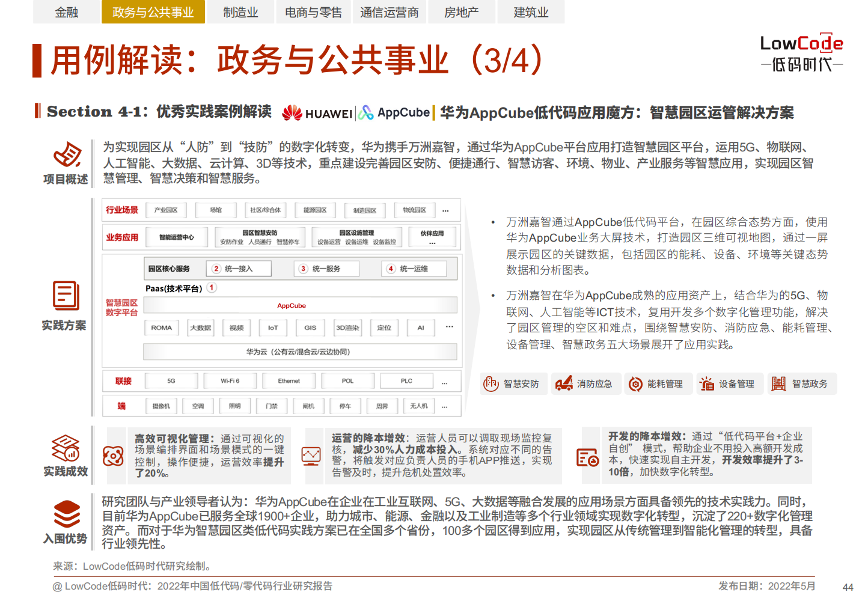
Task: Click the 实践方案 document icon
Action: [66, 296]
